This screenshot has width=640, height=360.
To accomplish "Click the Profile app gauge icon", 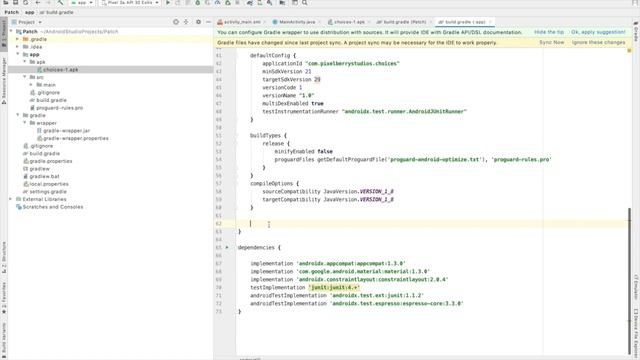I will 218,2.
